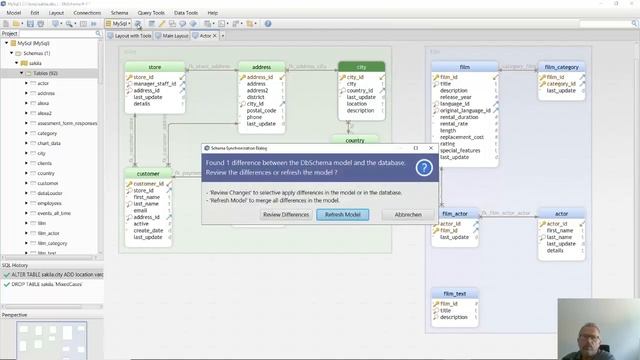
Task: Select the chart_data table in tree
Action: 49,143
